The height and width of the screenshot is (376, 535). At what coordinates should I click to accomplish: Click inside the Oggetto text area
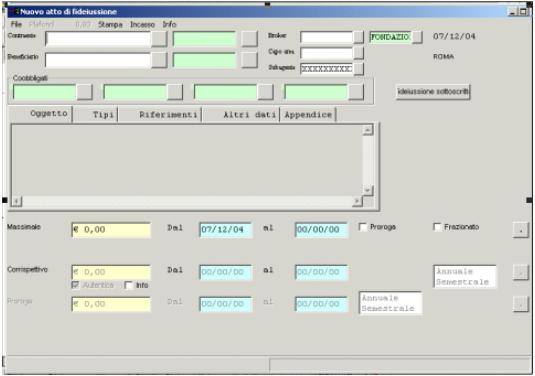(x=187, y=160)
